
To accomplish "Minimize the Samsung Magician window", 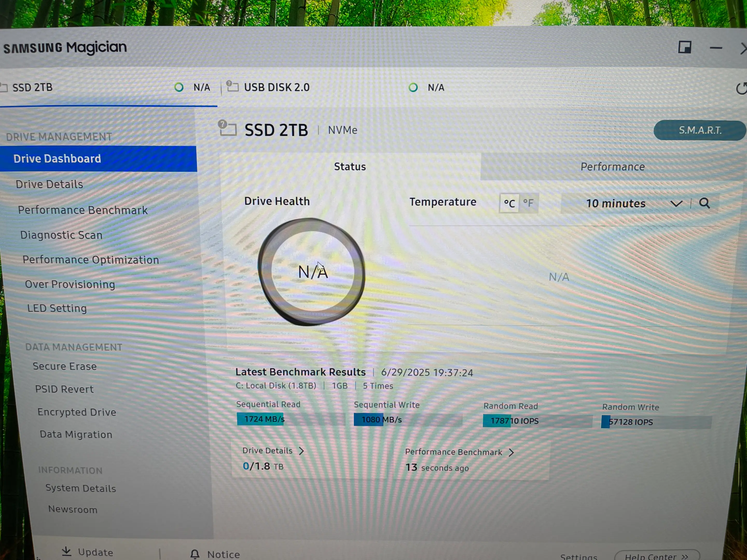I will click(716, 48).
